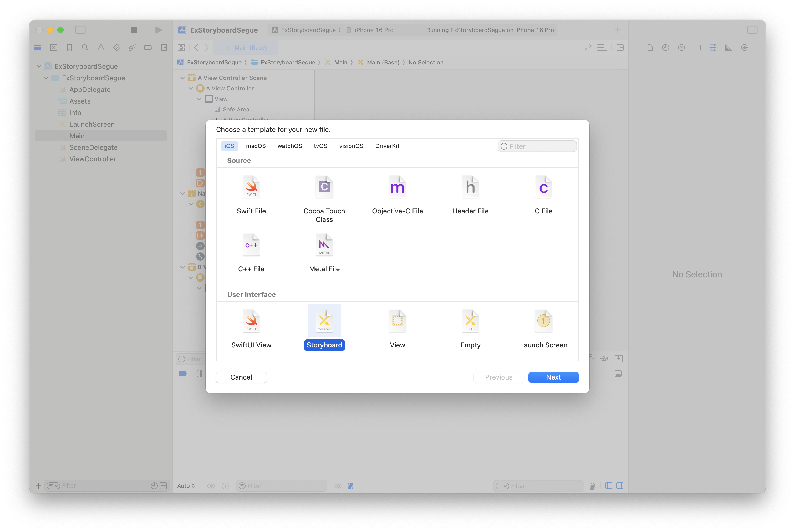The height and width of the screenshot is (532, 795).
Task: Open the project navigator folder icon
Action: (x=38, y=48)
